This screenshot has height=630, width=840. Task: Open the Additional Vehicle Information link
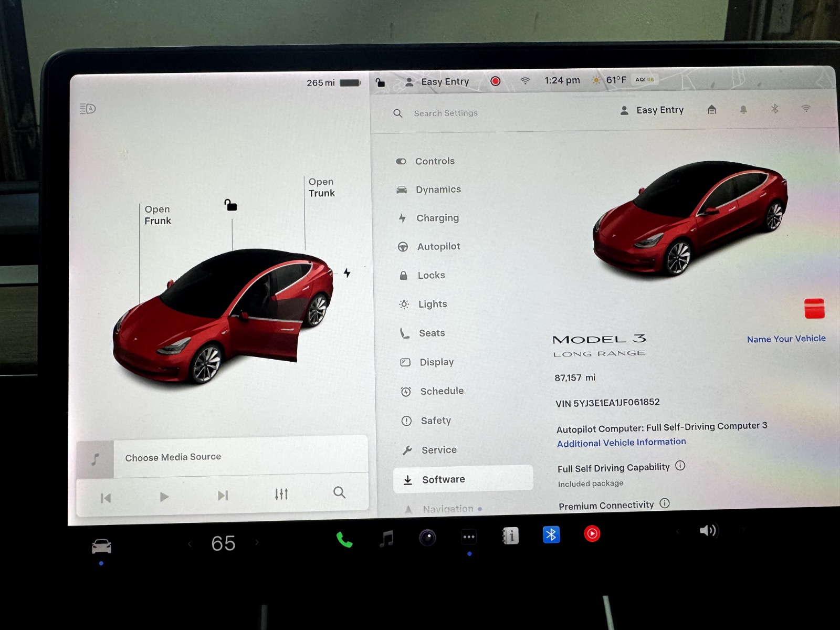621,443
